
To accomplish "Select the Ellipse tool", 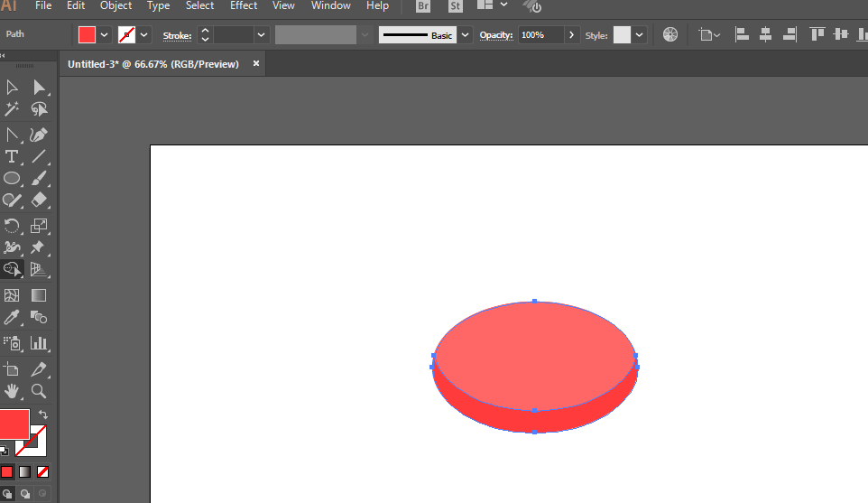I will (x=12, y=179).
